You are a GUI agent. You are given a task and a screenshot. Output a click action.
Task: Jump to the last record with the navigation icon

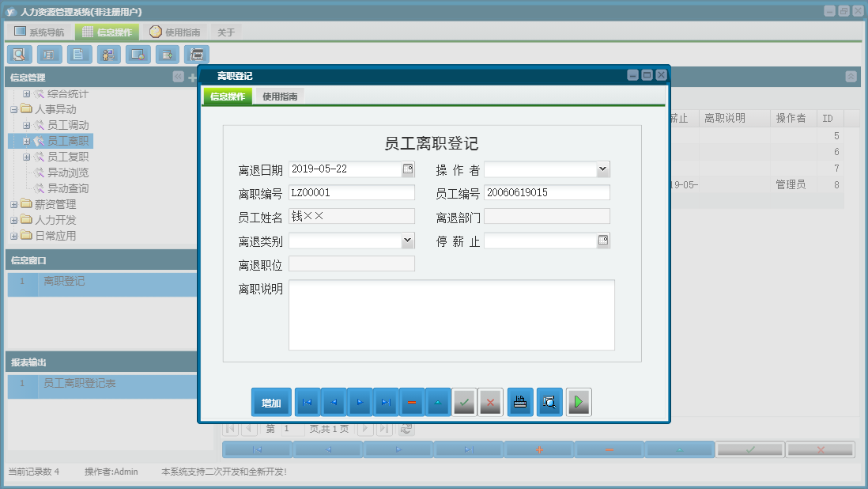pyautogui.click(x=385, y=401)
